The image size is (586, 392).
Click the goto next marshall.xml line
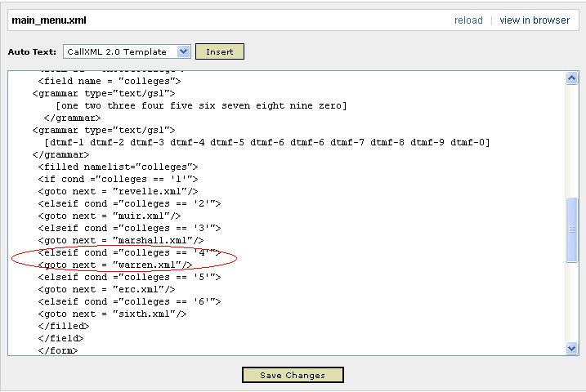[121, 240]
